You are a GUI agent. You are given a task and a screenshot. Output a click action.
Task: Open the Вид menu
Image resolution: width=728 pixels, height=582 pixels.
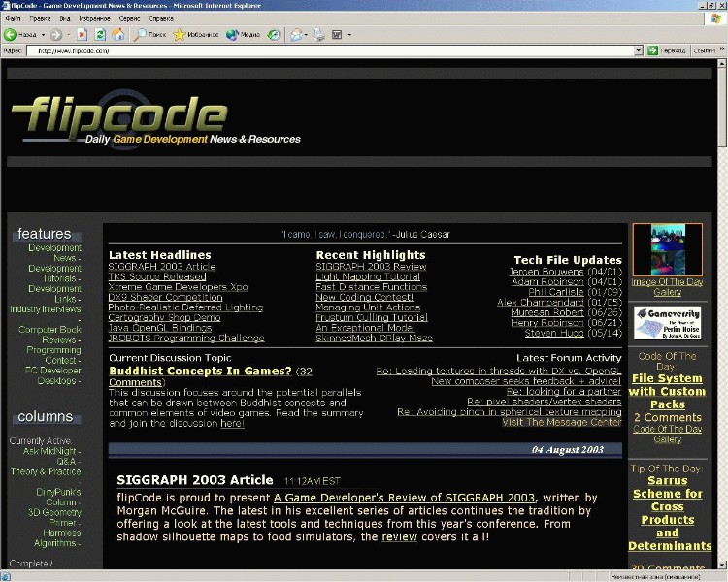(65, 19)
